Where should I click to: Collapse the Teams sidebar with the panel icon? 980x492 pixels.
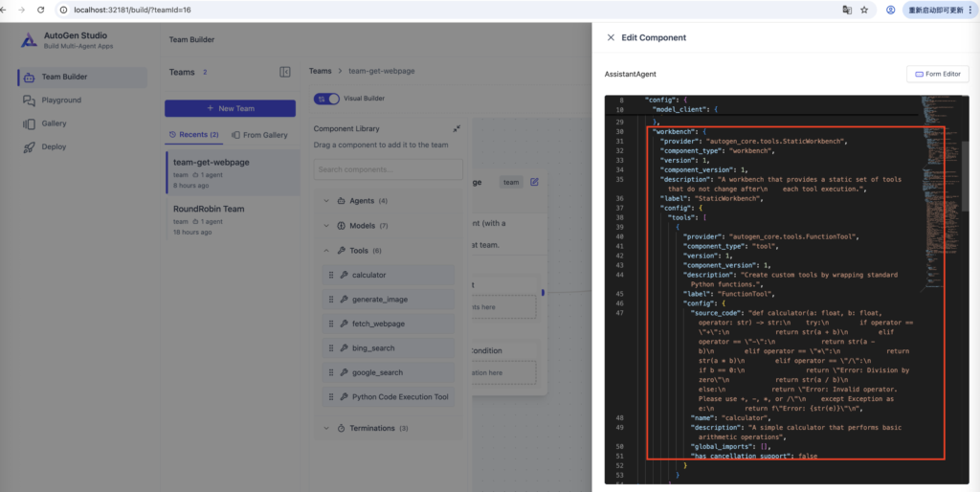pos(285,72)
